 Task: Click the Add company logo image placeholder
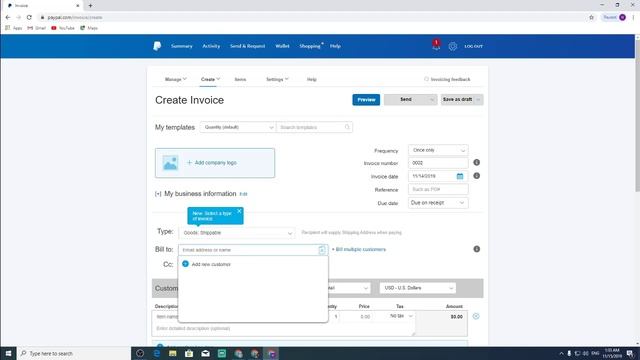(x=170, y=162)
